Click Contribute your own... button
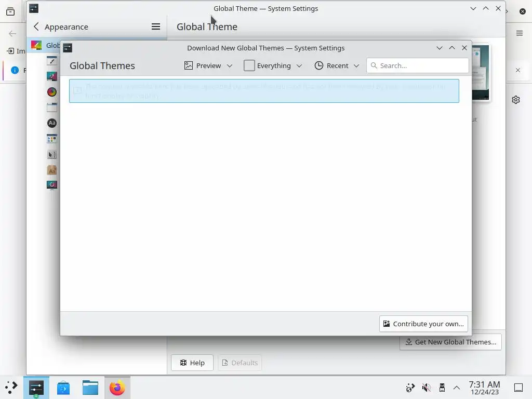 [423, 324]
